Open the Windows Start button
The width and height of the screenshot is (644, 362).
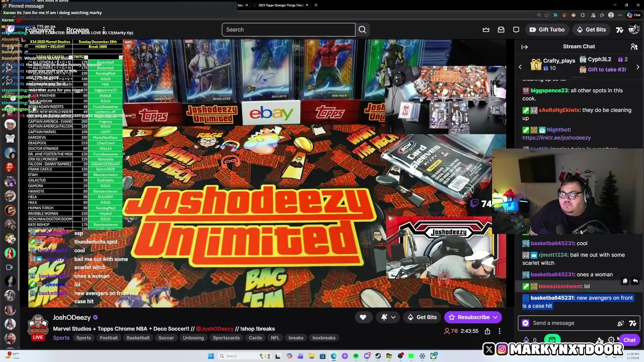tap(211, 356)
